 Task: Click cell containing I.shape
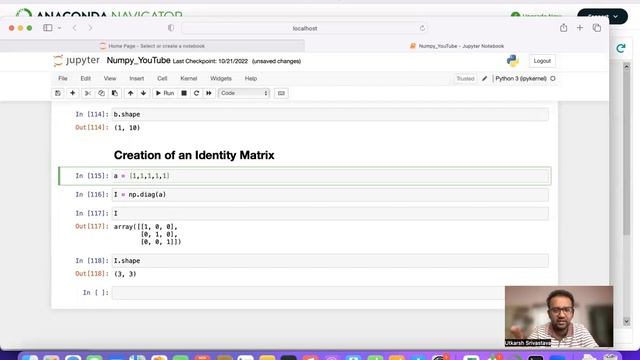coord(330,261)
